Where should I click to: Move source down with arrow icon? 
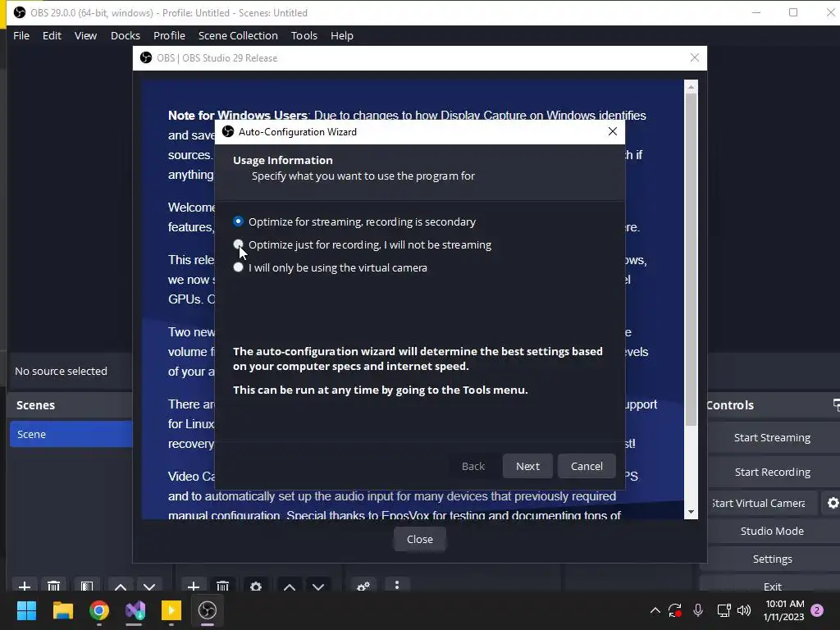pyautogui.click(x=318, y=587)
